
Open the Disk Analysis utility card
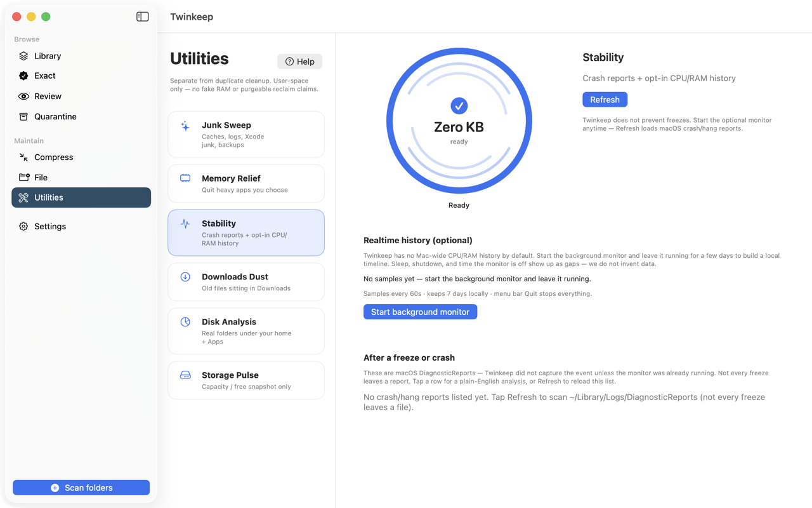tap(246, 331)
